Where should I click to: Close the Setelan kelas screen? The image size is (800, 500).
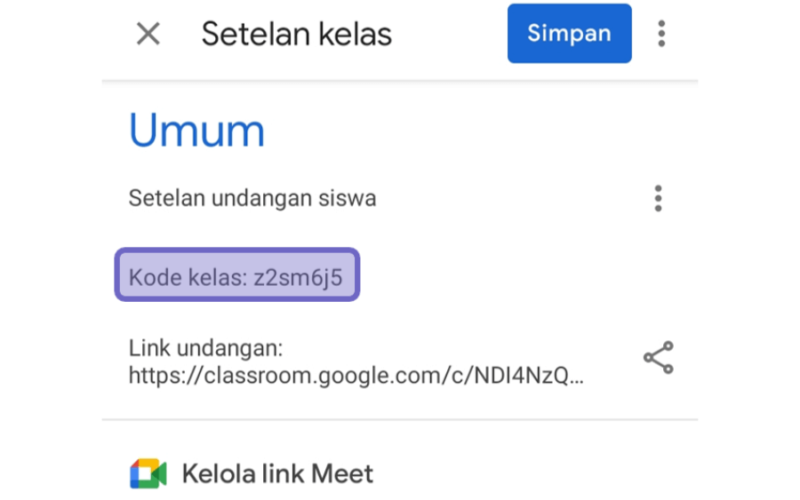(148, 34)
